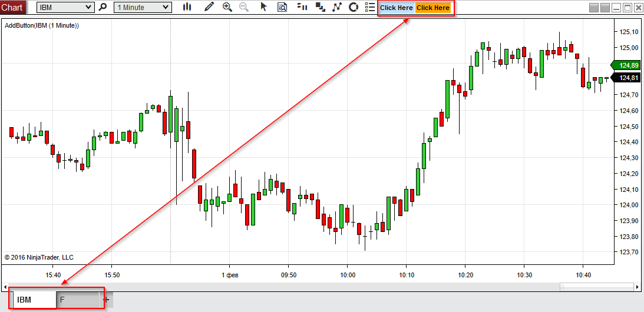Open the Strategies circular icon
Image resolution: width=644 pixels, height=312 pixels.
pos(353,7)
